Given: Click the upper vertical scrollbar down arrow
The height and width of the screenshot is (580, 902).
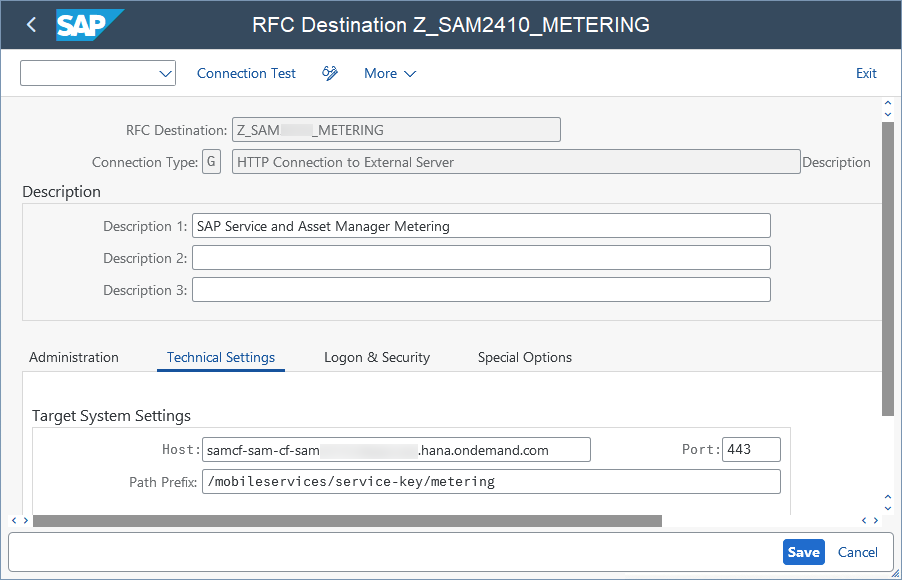Looking at the screenshot, I should 888,114.
